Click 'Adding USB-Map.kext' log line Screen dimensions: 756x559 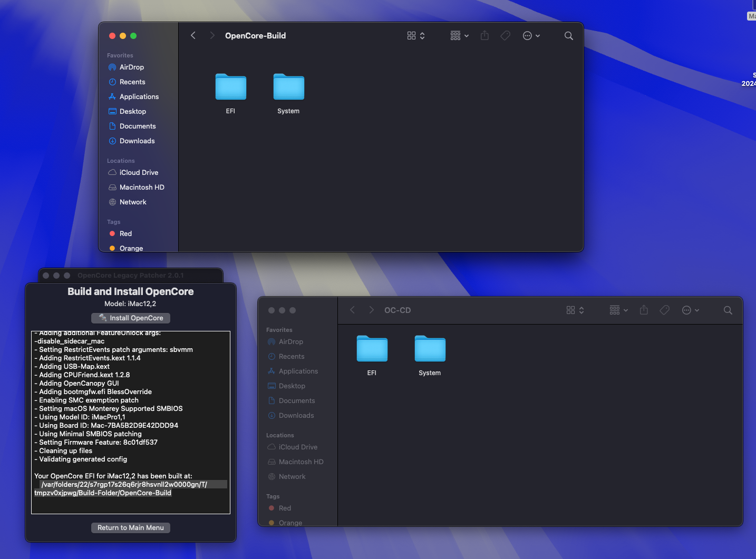[72, 366]
